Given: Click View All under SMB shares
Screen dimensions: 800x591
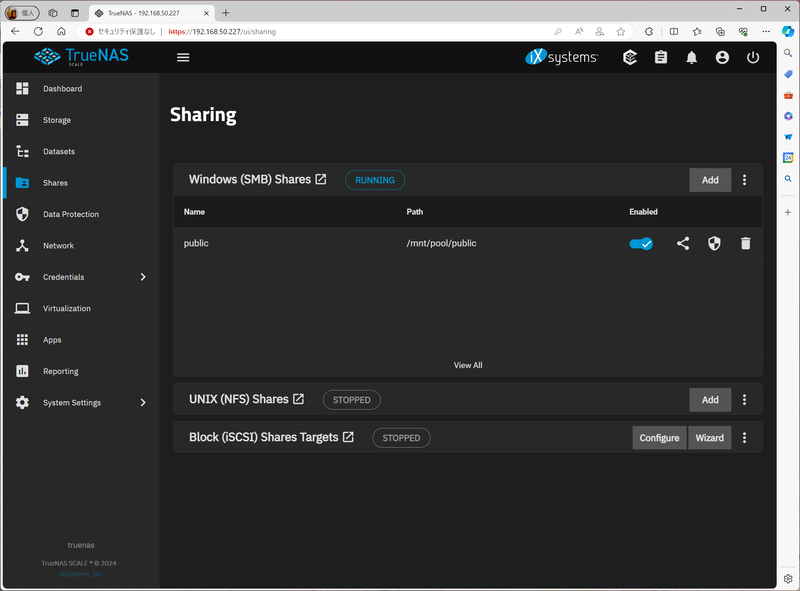Looking at the screenshot, I should (x=468, y=365).
